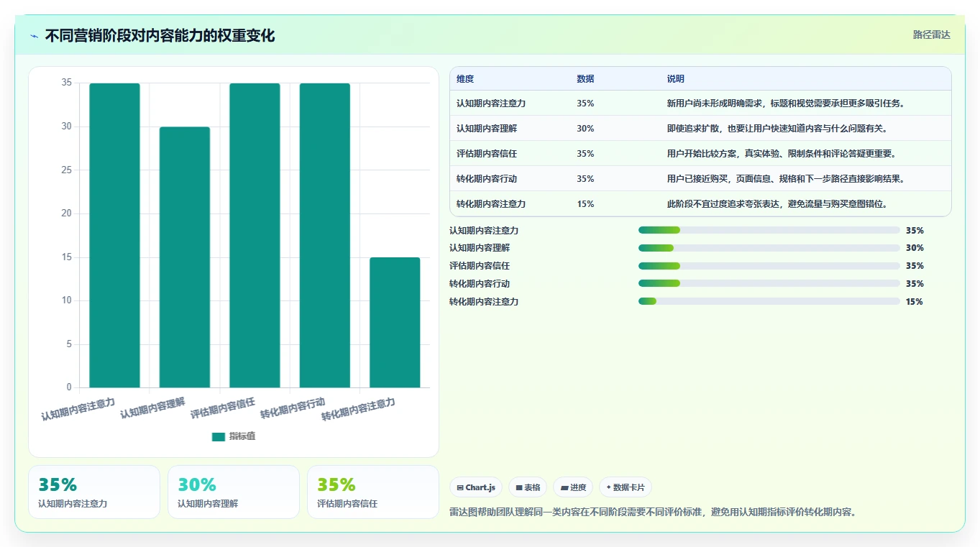Click description starting 新用户尚未形成明确需求
The image size is (980, 547).
click(x=786, y=104)
